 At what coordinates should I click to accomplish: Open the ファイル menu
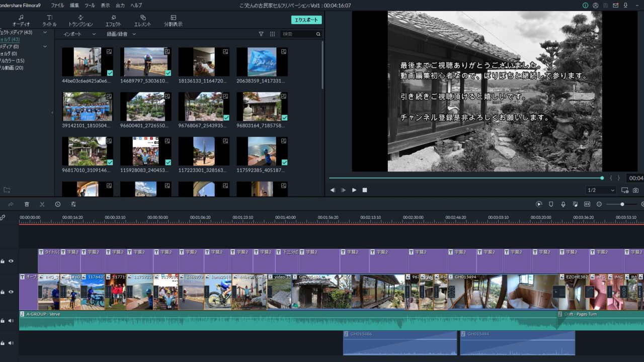(x=57, y=5)
